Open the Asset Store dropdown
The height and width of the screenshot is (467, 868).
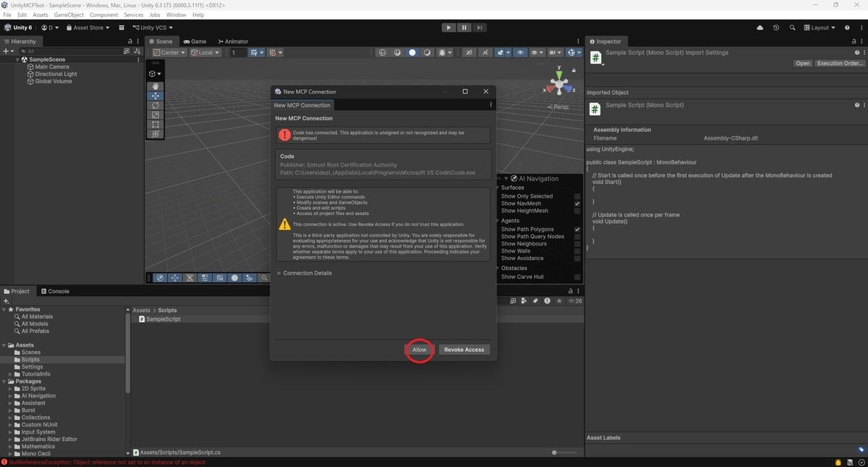[88, 28]
